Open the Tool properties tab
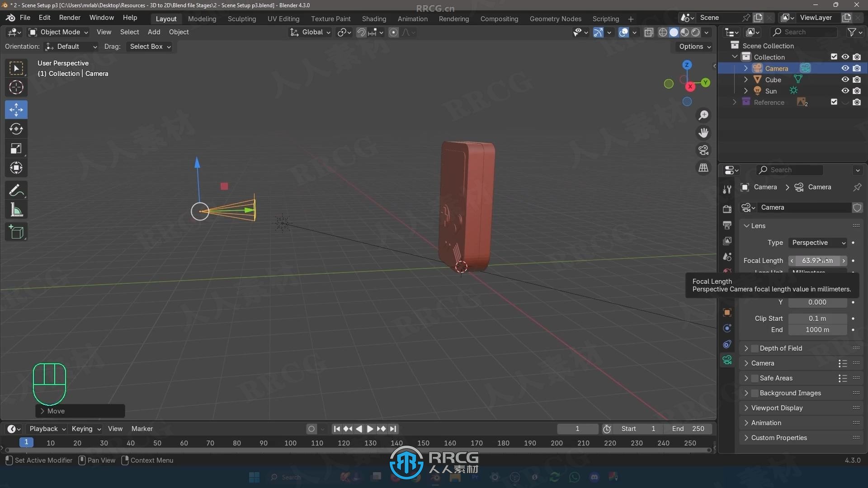The width and height of the screenshot is (868, 488). (x=727, y=189)
